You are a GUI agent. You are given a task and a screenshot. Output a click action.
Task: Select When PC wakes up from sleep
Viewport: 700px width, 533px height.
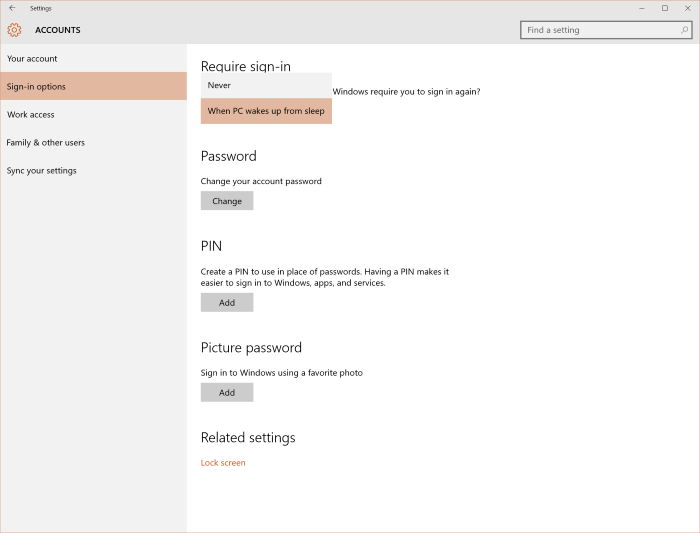[266, 111]
